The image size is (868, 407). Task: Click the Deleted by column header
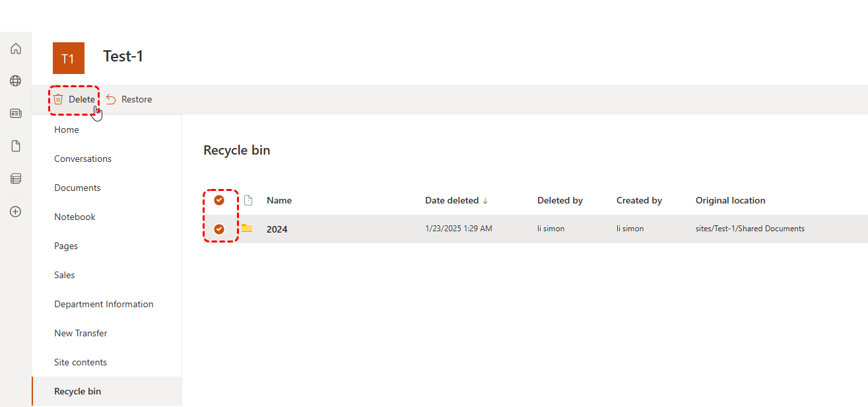point(560,200)
